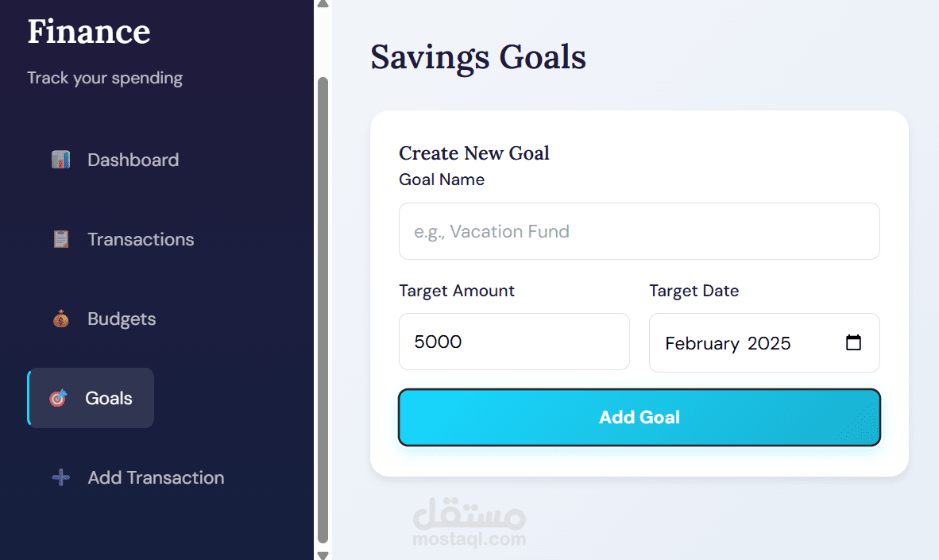
Task: Open the Dashboard text label in sidebar
Action: [133, 160]
